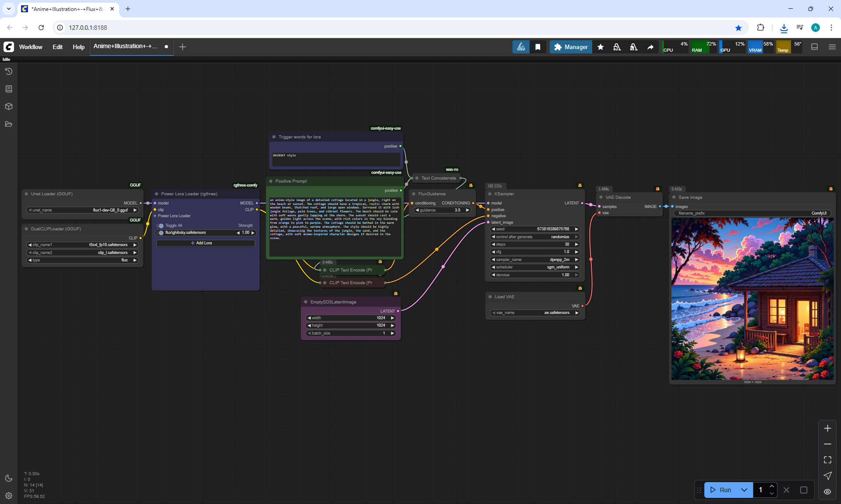Viewport: 841px width, 504px height.
Task: Toggle the ghibsky lora on/off switch
Action: coord(161,233)
